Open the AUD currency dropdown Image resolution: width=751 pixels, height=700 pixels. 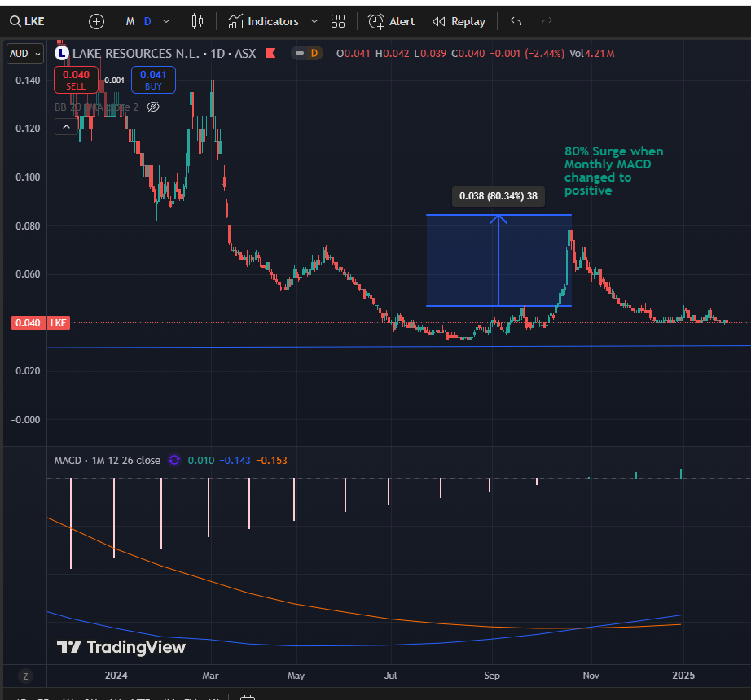[25, 54]
